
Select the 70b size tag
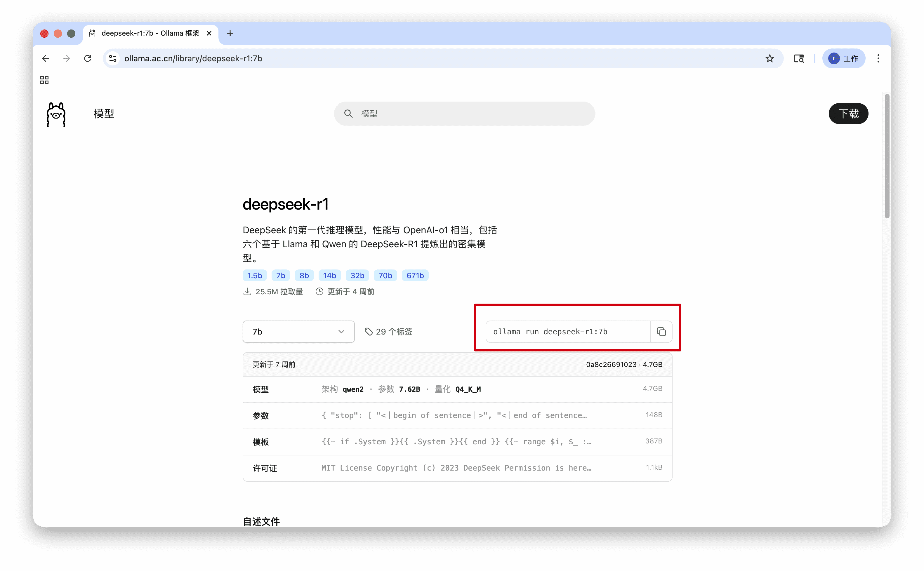(x=385, y=276)
